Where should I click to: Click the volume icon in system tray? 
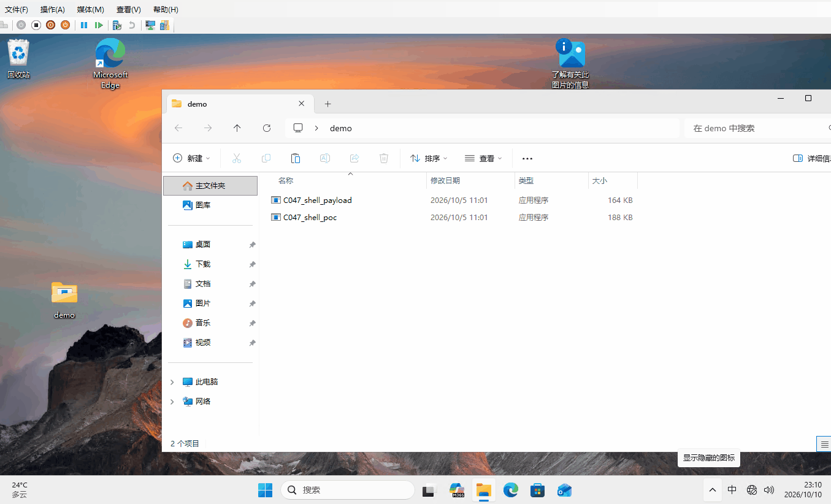pos(769,490)
